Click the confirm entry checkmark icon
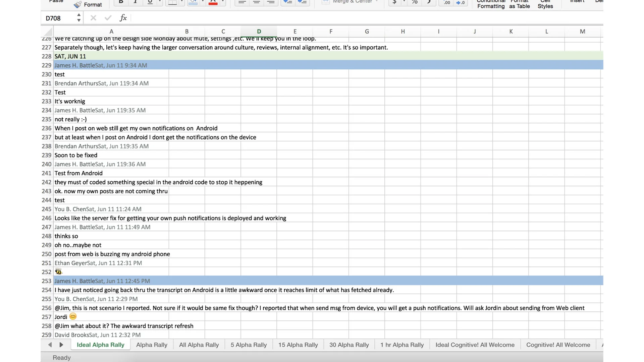The width and height of the screenshot is (644, 362). (x=108, y=18)
